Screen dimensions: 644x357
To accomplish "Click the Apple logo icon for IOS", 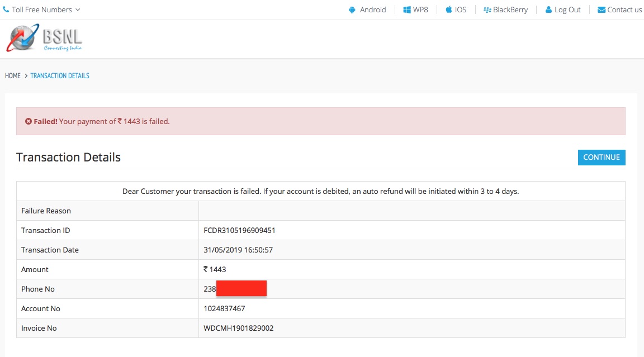I will [449, 9].
